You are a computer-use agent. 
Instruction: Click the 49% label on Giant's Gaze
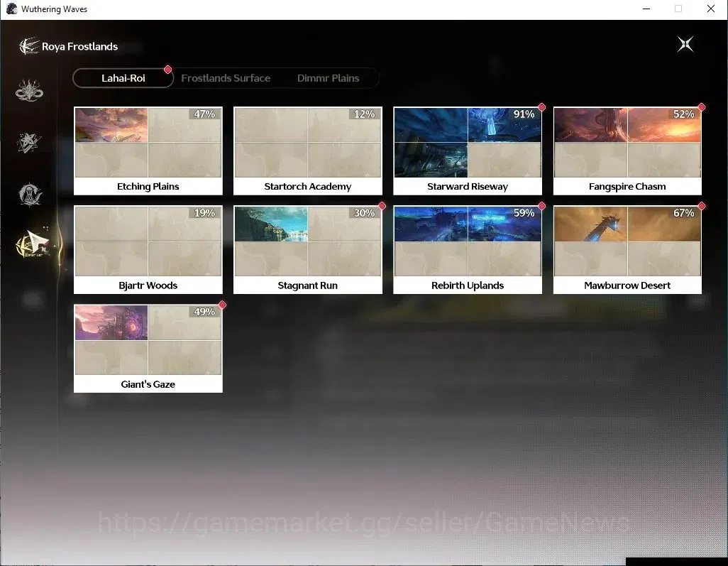tap(204, 312)
